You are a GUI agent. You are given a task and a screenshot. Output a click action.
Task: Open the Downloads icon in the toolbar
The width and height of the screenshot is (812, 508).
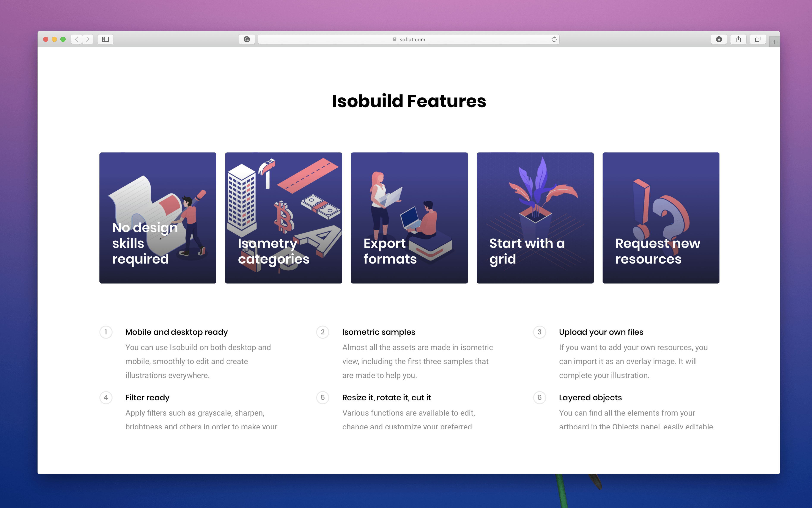pyautogui.click(x=719, y=39)
